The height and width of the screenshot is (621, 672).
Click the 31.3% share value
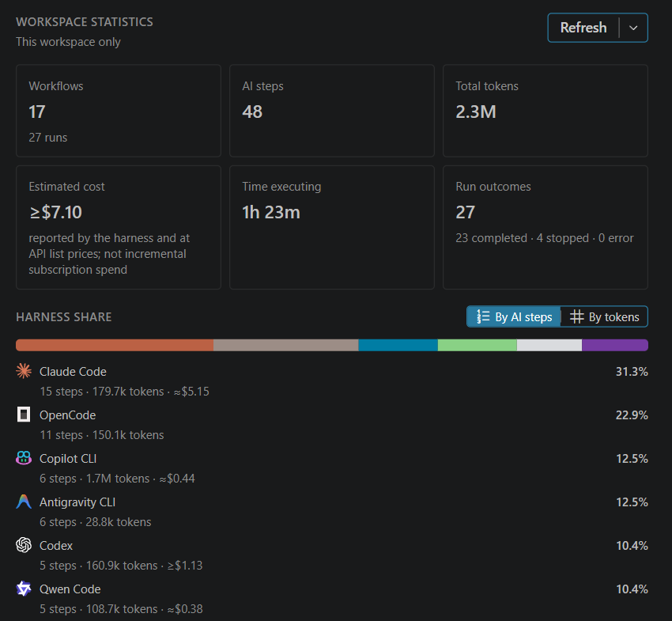point(632,371)
